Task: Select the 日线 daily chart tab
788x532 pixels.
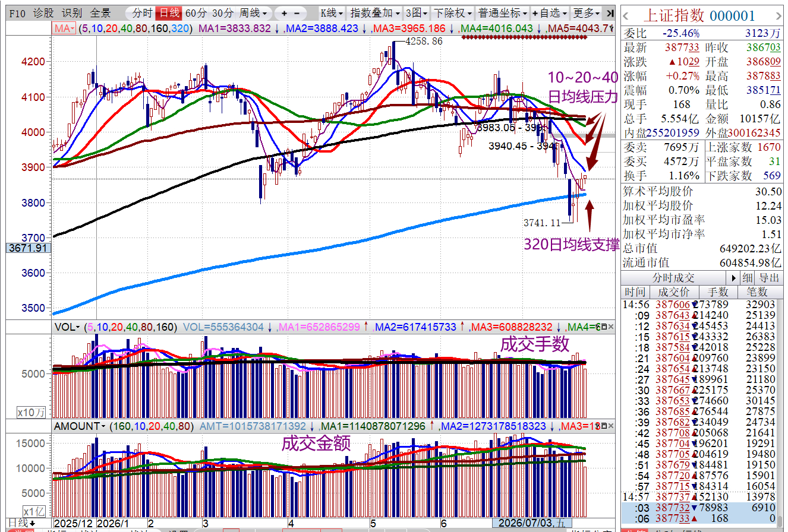Action: point(169,12)
